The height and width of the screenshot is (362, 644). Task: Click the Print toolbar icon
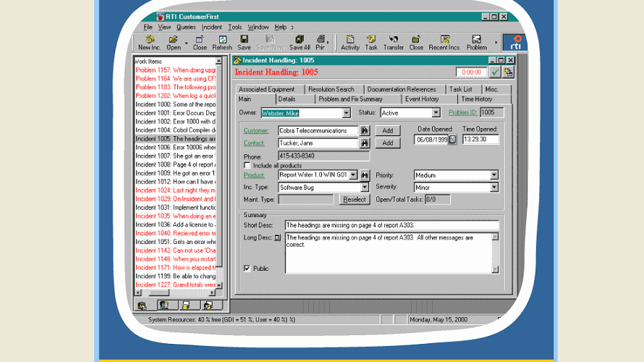pos(321,43)
